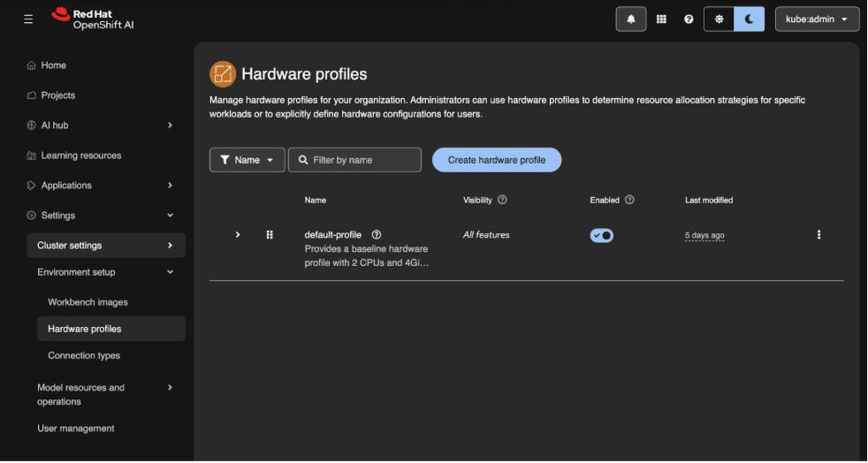Disable the default-profile enabled switch
This screenshot has height=463, width=868.
(602, 236)
